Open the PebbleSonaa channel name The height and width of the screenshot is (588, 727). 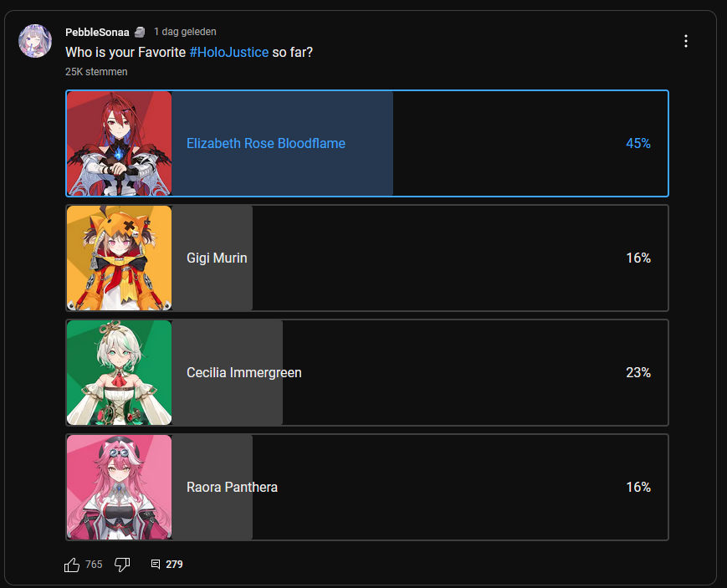97,32
